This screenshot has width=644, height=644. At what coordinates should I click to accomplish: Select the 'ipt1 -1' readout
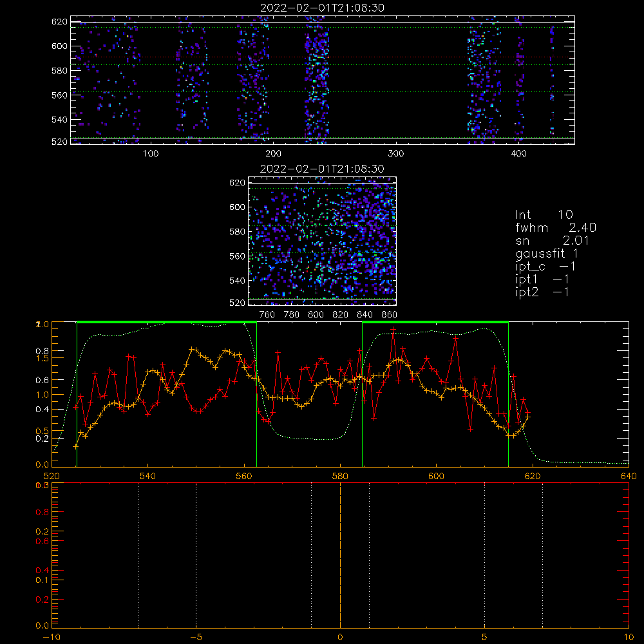coord(542,279)
